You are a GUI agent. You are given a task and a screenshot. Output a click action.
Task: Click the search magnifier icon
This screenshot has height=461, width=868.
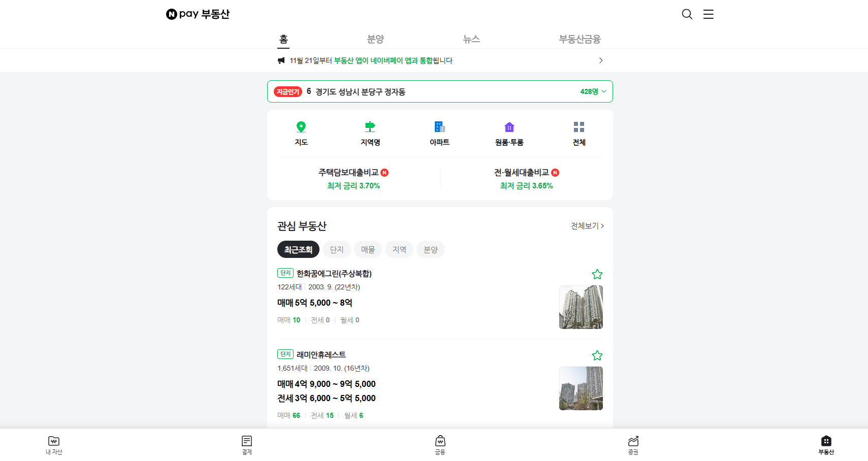(x=687, y=14)
